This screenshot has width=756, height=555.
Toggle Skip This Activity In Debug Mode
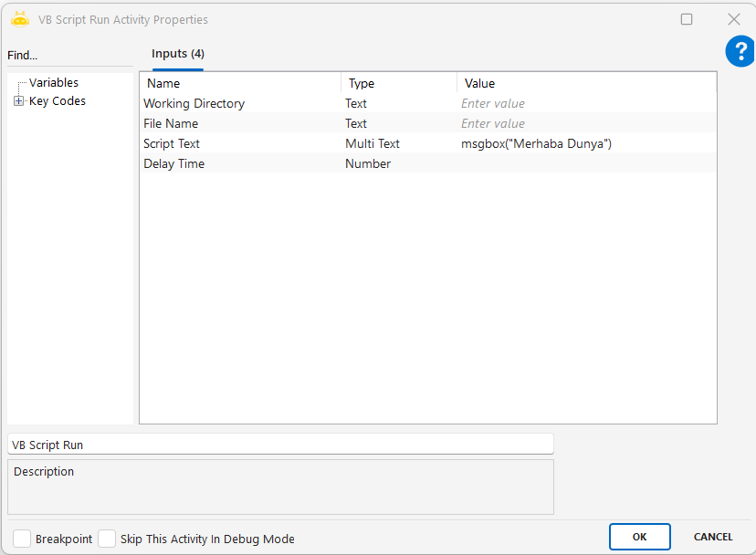(107, 539)
